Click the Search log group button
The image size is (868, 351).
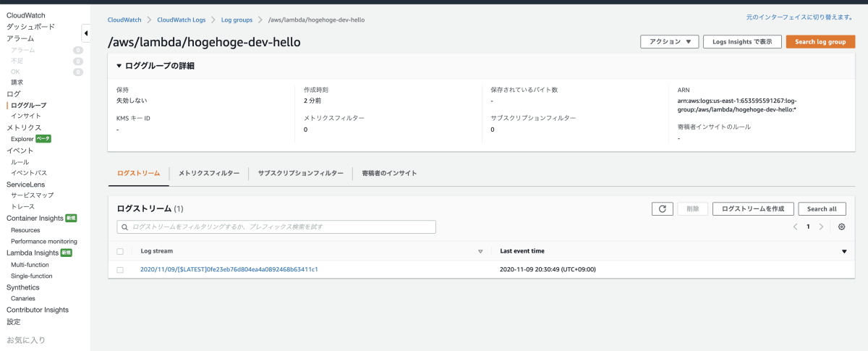click(x=820, y=42)
